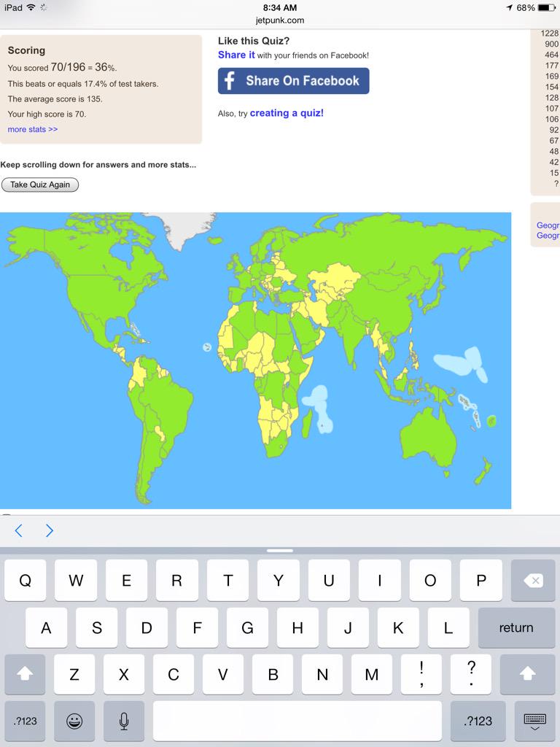Tap the I key
This screenshot has width=560, height=747.
[x=379, y=580]
